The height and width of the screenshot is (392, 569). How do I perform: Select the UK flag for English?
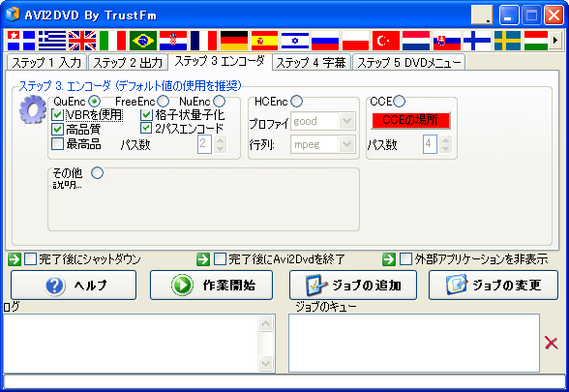(82, 41)
